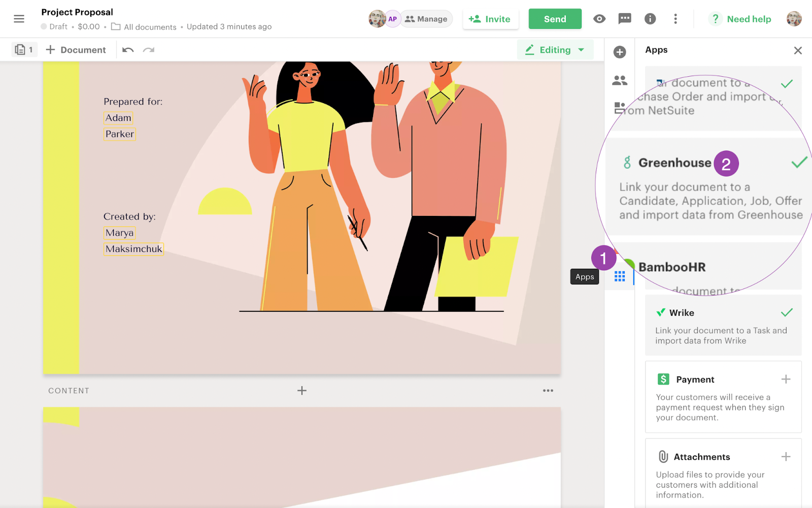812x508 pixels.
Task: Click the redo arrow icon
Action: click(149, 50)
